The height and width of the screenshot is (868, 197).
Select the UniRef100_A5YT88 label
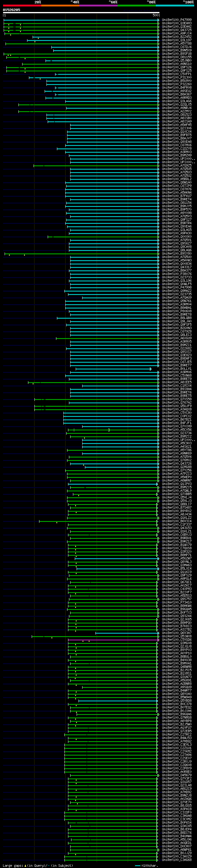176,43
